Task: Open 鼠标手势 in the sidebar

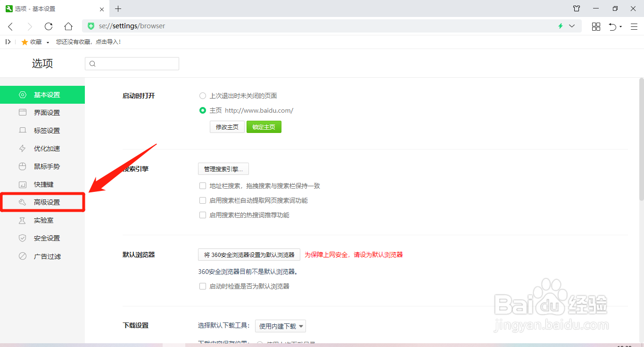Action: click(x=42, y=166)
